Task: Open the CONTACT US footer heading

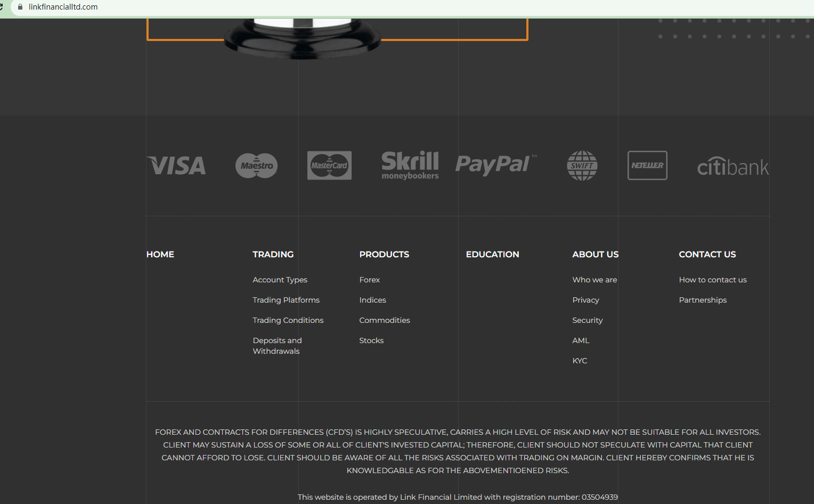Action: 707,255
